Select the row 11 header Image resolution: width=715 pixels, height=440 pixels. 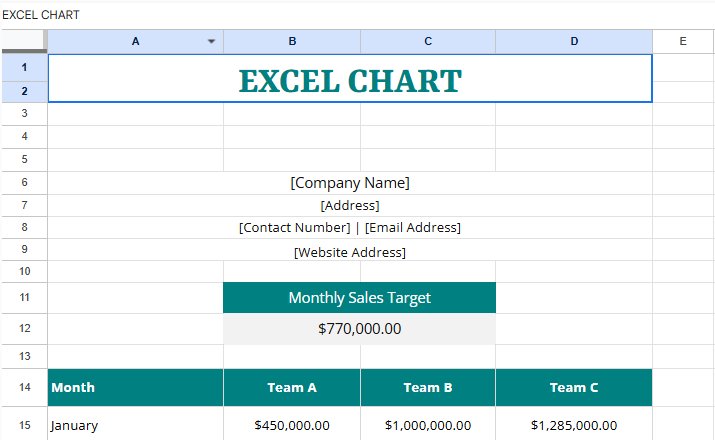pos(24,298)
